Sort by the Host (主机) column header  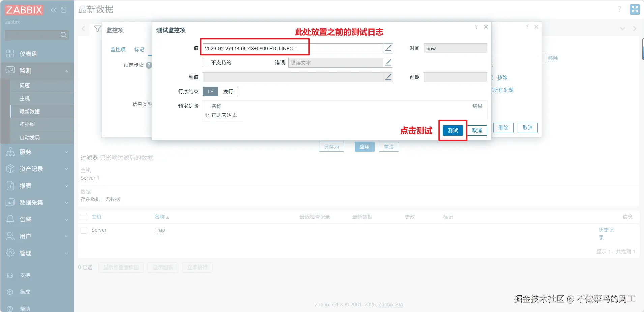[96, 217]
